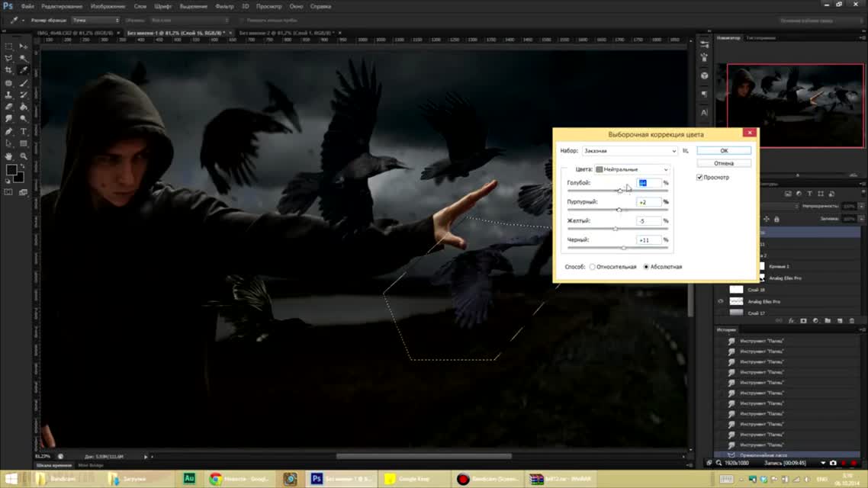The width and height of the screenshot is (868, 488).
Task: Close the Selective Color dialog
Action: pyautogui.click(x=750, y=133)
